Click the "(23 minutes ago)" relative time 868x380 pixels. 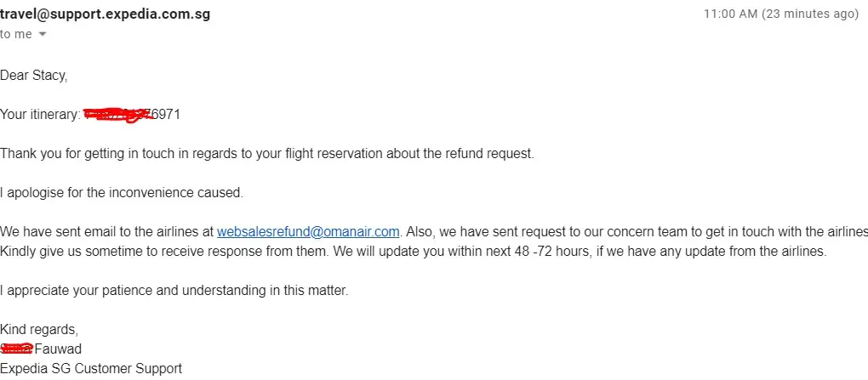[811, 14]
